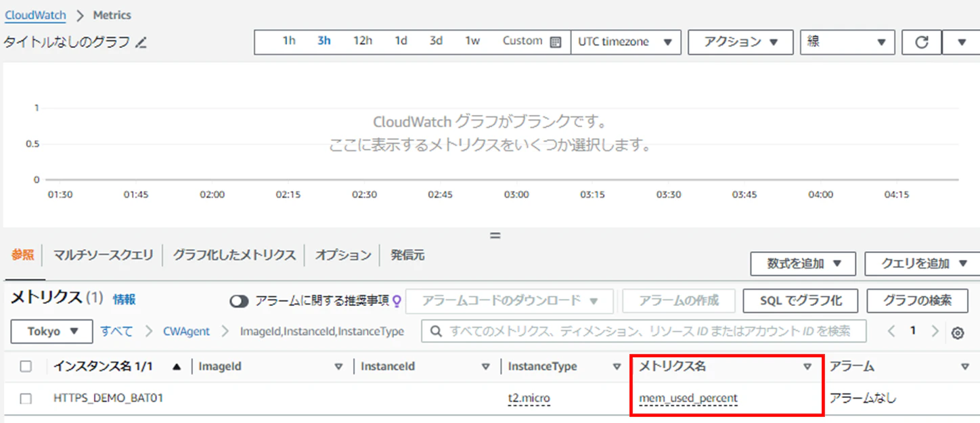Image resolution: width=980 pixels, height=423 pixels.
Task: Open the Custom time range calendar icon
Action: click(556, 42)
